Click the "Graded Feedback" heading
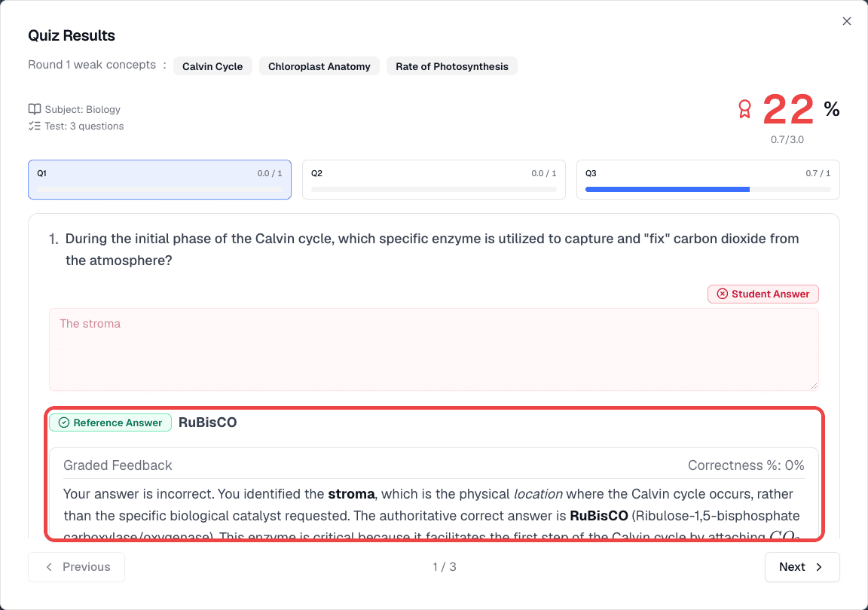The height and width of the screenshot is (610, 868). click(118, 465)
